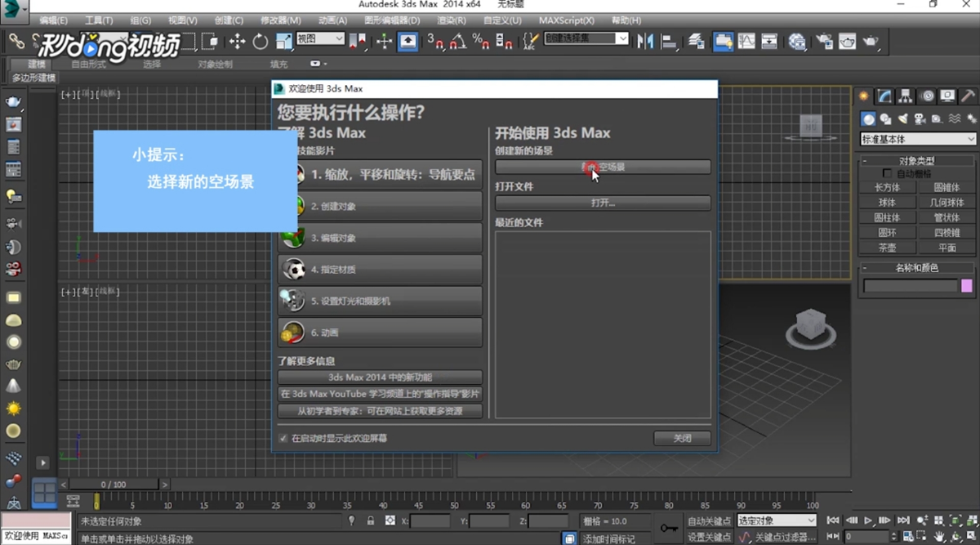The image size is (980, 545).
Task: Select the Helpers category icon
Action: click(937, 118)
